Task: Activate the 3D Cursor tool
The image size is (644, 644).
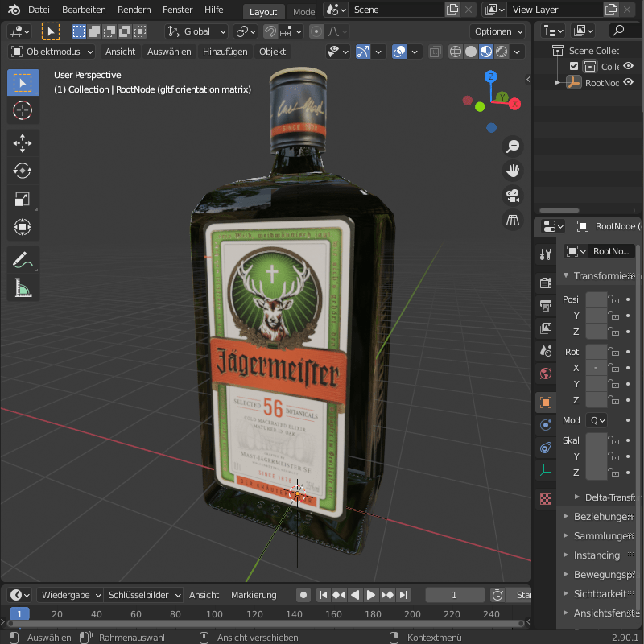Action: [x=23, y=110]
